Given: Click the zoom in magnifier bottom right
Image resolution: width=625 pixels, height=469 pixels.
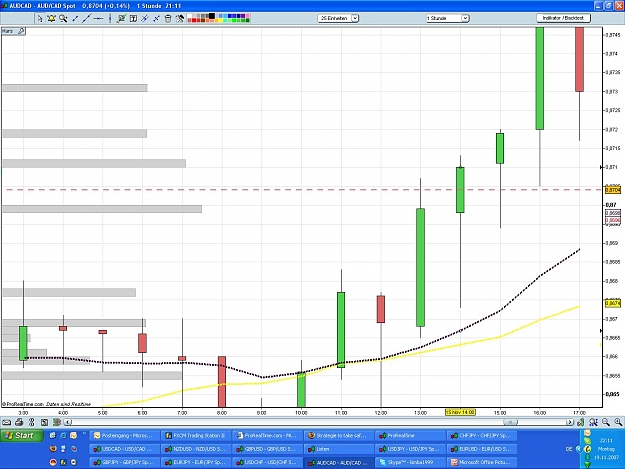Looking at the screenshot, I should point(618,422).
